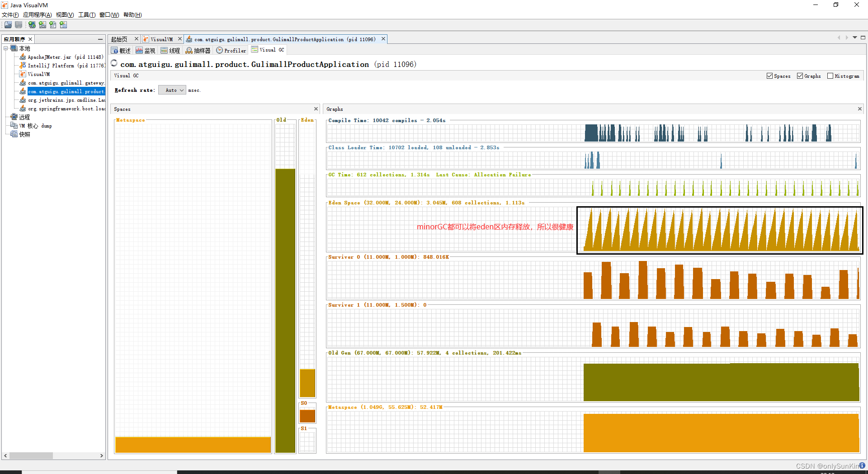Click the S0 survivor space bar

pyautogui.click(x=307, y=416)
